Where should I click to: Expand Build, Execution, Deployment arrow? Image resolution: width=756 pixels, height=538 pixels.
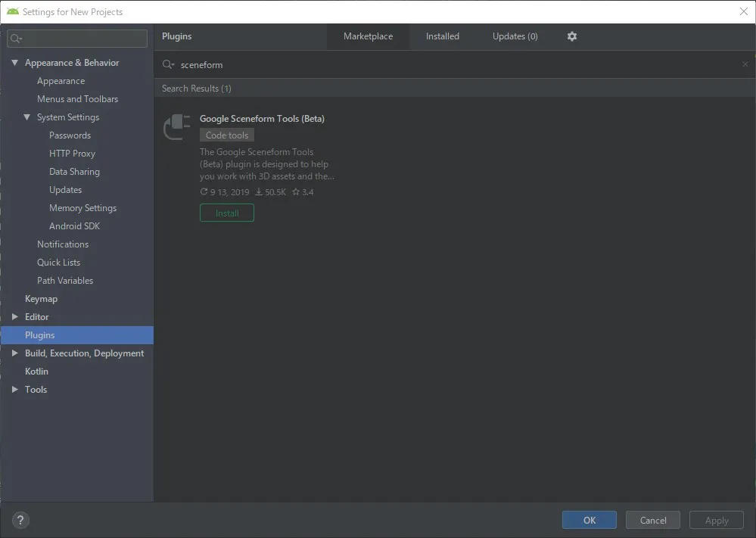[15, 353]
